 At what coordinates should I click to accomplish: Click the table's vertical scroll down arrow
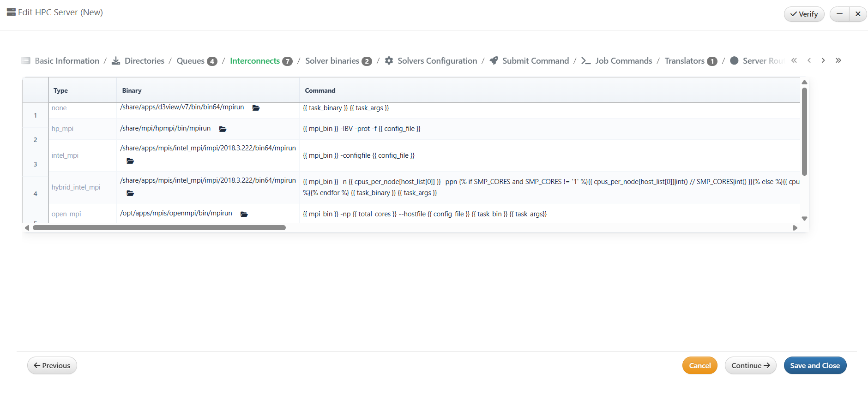804,219
